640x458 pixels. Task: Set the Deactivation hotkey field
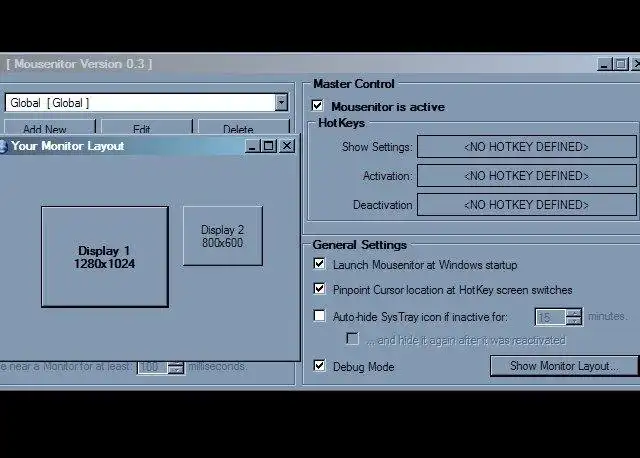[x=527, y=205]
